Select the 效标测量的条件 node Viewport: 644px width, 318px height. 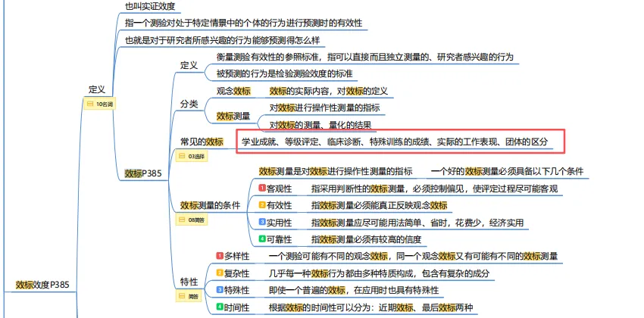(x=211, y=205)
